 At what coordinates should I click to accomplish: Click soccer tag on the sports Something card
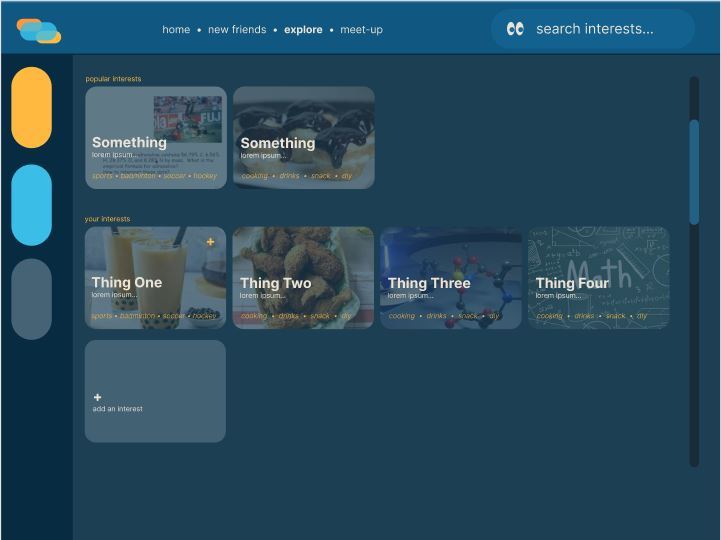pos(174,176)
